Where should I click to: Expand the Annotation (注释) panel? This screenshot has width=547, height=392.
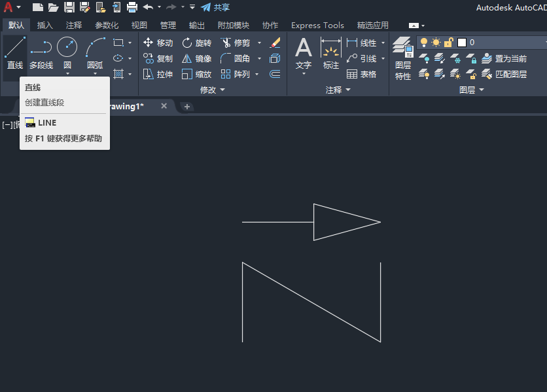pyautogui.click(x=338, y=90)
